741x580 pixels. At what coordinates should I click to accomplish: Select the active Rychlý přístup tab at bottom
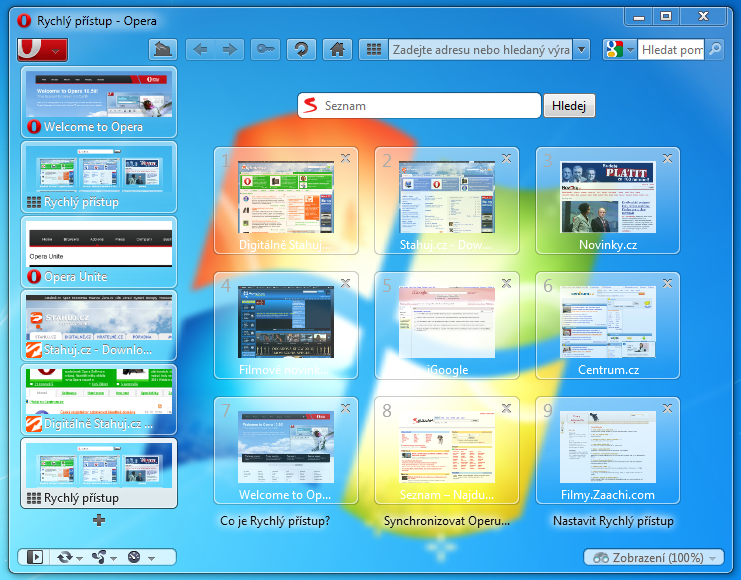coord(99,473)
